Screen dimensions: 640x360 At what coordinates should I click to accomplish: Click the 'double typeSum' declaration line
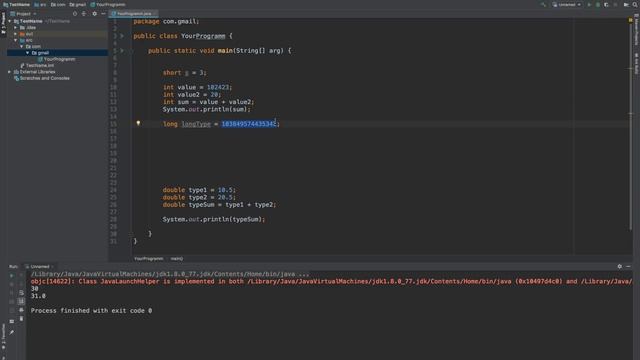[x=219, y=204]
